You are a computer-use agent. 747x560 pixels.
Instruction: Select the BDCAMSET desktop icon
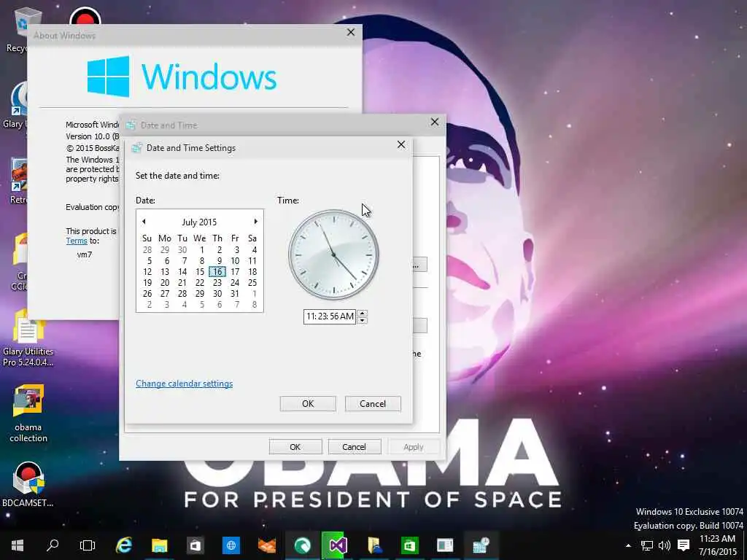coord(28,483)
